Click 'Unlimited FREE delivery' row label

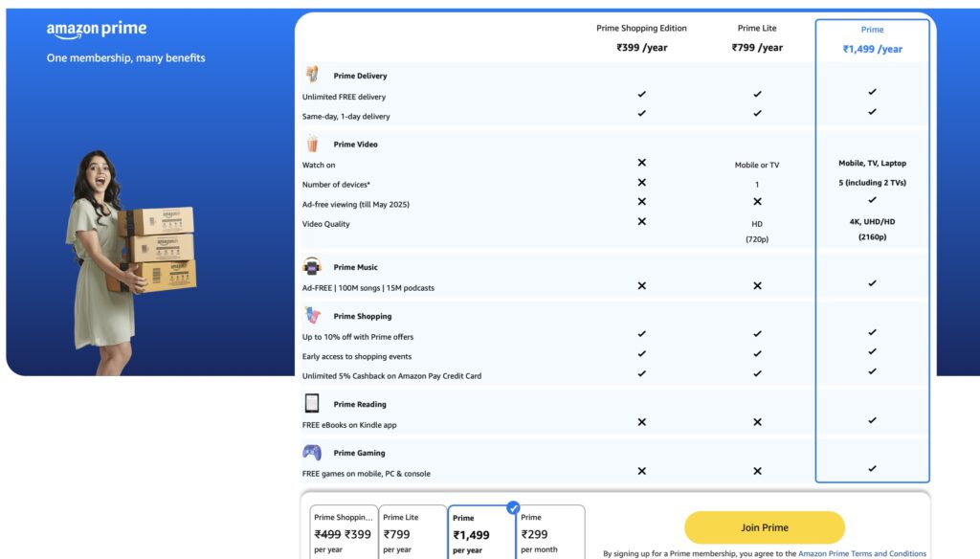coord(344,97)
